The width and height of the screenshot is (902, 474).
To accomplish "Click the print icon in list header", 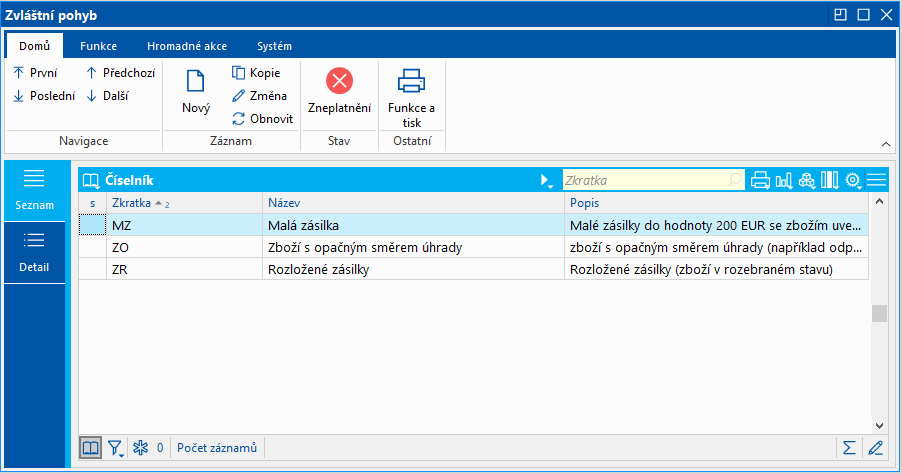I will (760, 181).
